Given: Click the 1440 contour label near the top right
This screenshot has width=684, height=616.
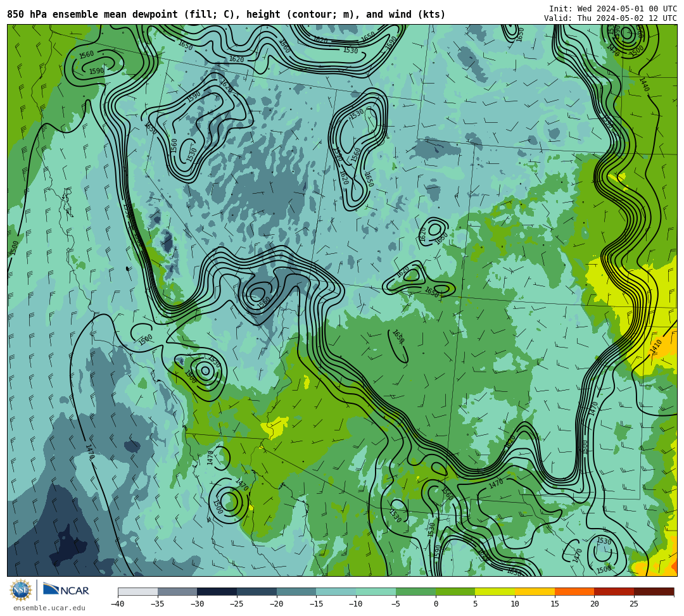Looking at the screenshot, I should (x=644, y=85).
